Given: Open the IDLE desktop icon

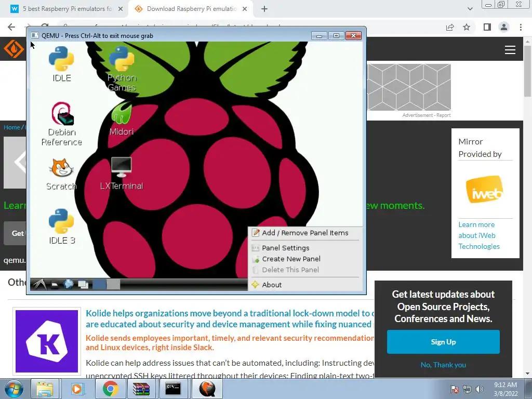Looking at the screenshot, I should [x=61, y=63].
